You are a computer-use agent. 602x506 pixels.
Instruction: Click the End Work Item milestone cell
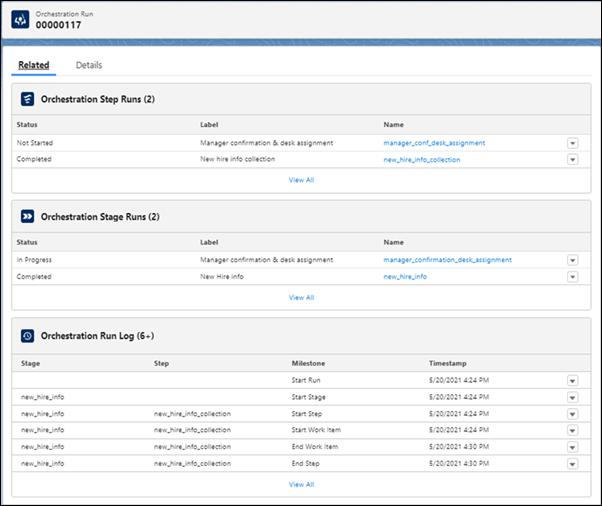[x=314, y=447]
